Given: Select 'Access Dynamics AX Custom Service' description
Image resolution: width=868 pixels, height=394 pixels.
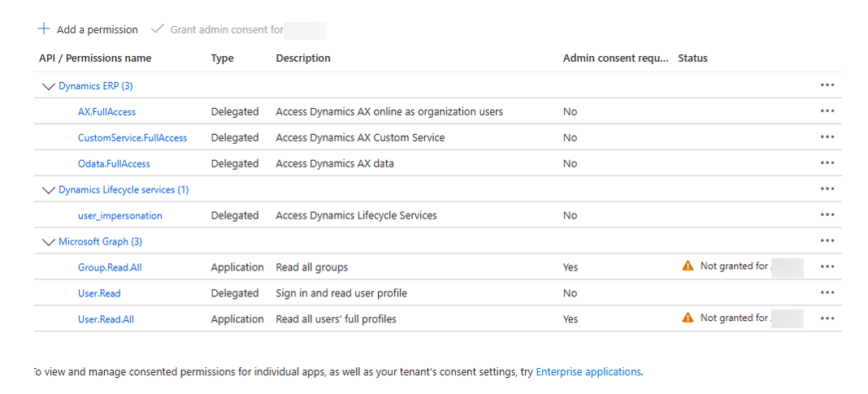Looking at the screenshot, I should (x=360, y=138).
